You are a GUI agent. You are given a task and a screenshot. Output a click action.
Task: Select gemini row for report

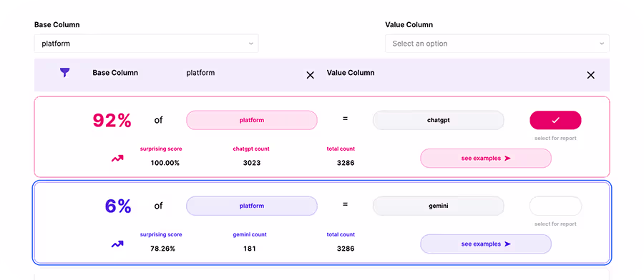click(556, 206)
